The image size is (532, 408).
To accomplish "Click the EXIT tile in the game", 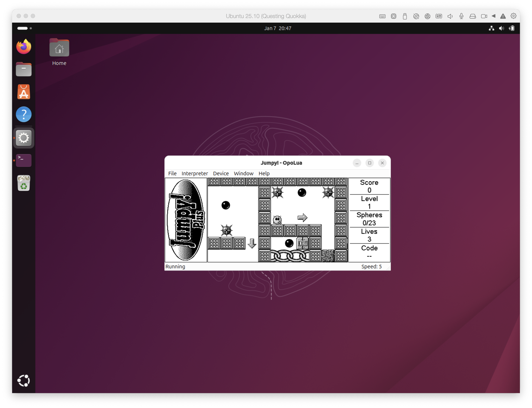I will point(303,243).
